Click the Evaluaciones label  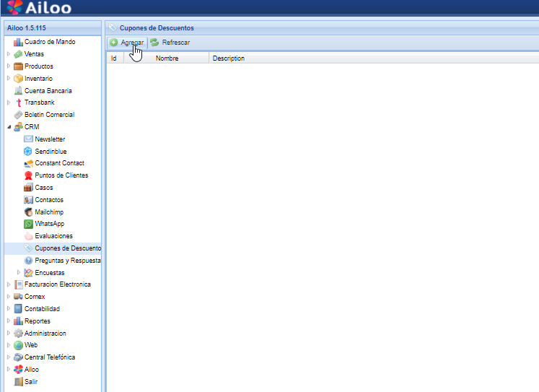(x=53, y=236)
